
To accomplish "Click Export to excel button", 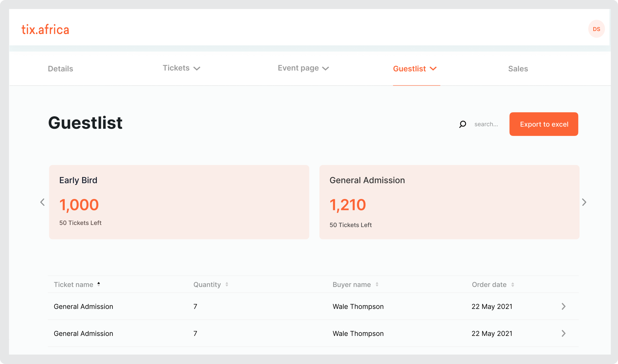I will tap(544, 124).
